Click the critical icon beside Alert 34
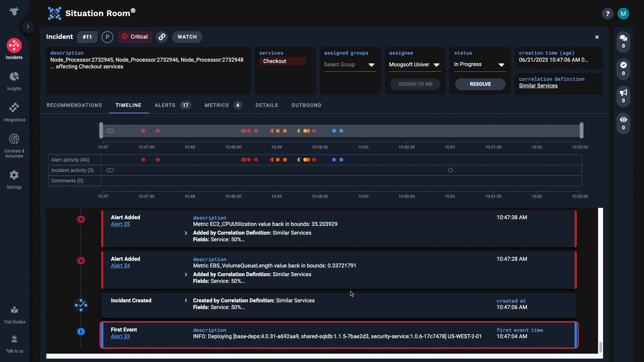Viewport: 644px width, 362px height. coord(81,261)
